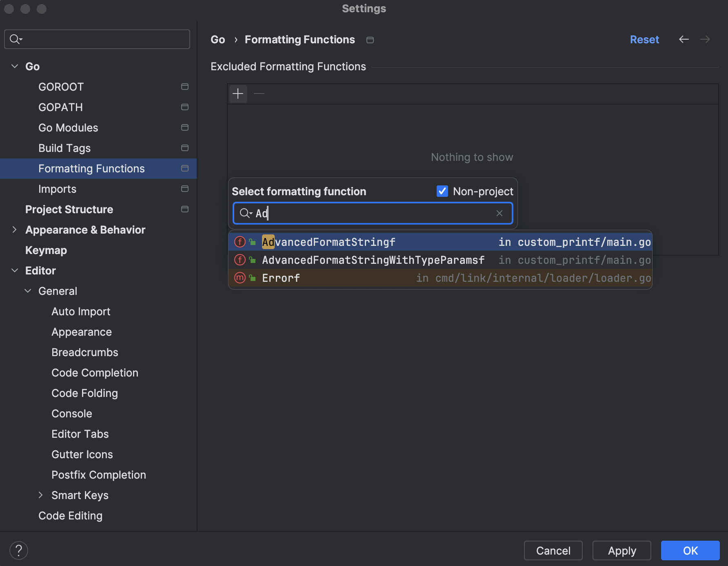The height and width of the screenshot is (566, 728).
Task: Open the help question mark icon
Action: click(19, 550)
